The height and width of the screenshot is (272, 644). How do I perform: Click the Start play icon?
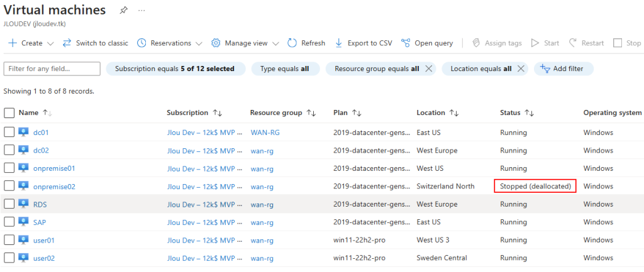pyautogui.click(x=535, y=43)
